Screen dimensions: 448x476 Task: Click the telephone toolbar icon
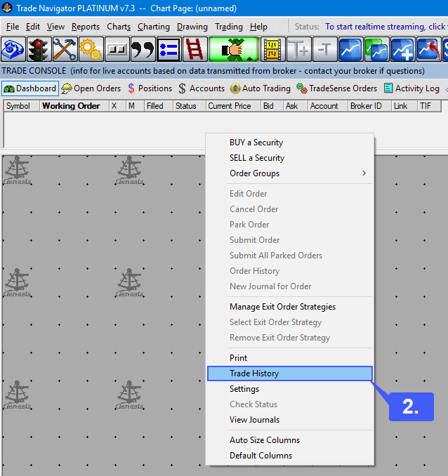coord(13,49)
